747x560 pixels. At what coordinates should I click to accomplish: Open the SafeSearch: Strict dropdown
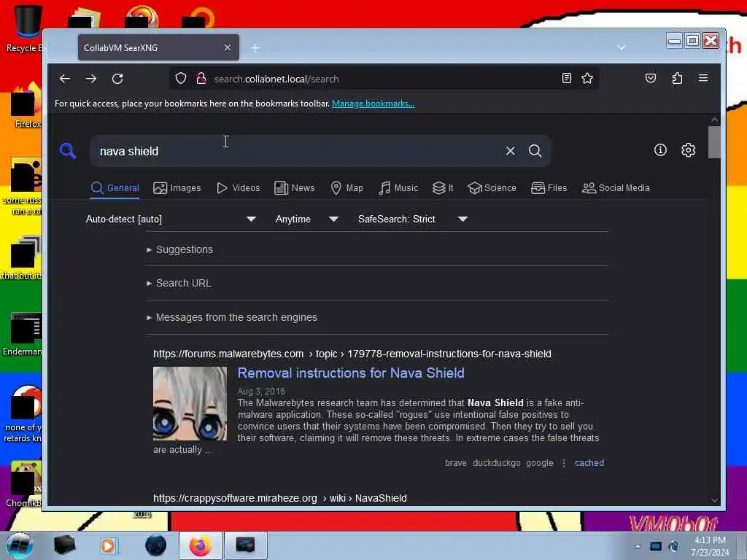click(413, 219)
